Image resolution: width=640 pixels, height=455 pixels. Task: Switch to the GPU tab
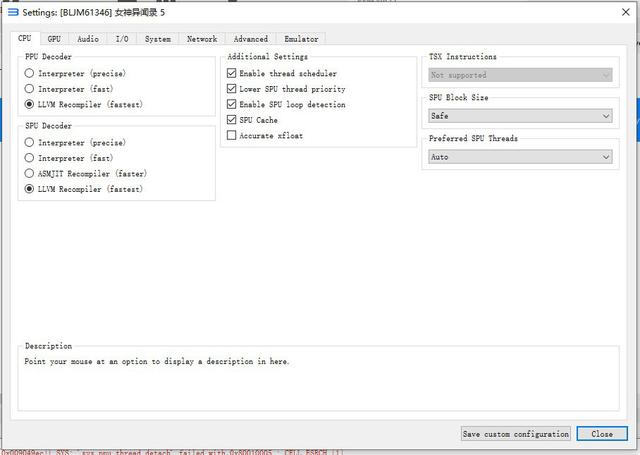[54, 39]
